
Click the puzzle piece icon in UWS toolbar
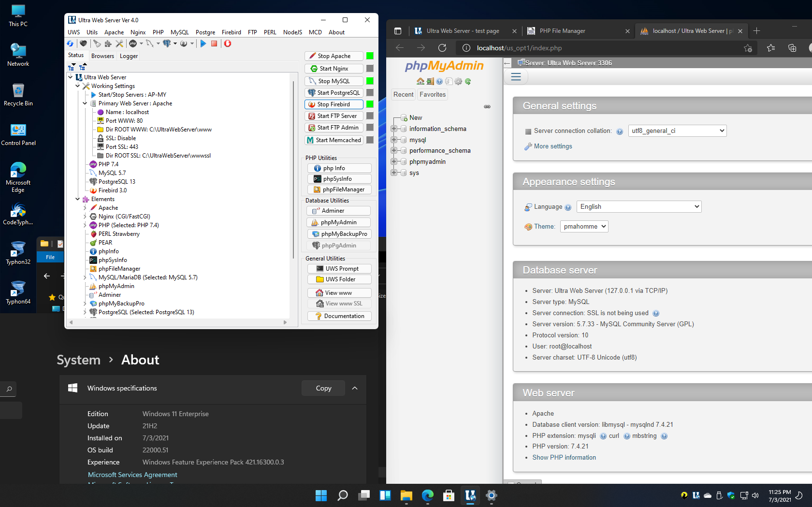pos(108,43)
